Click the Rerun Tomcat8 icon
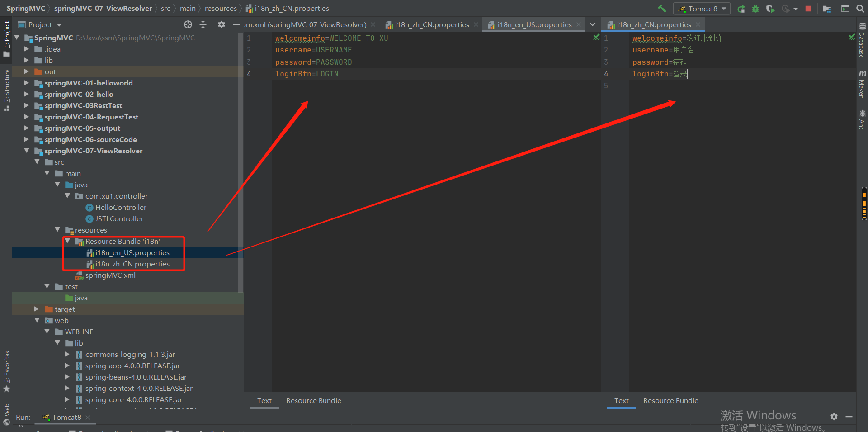868x432 pixels. pos(741,9)
